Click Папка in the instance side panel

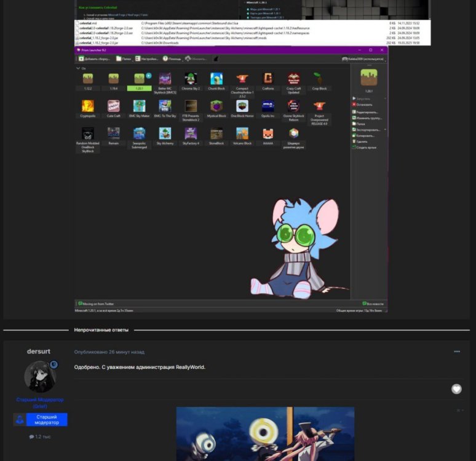[359, 124]
